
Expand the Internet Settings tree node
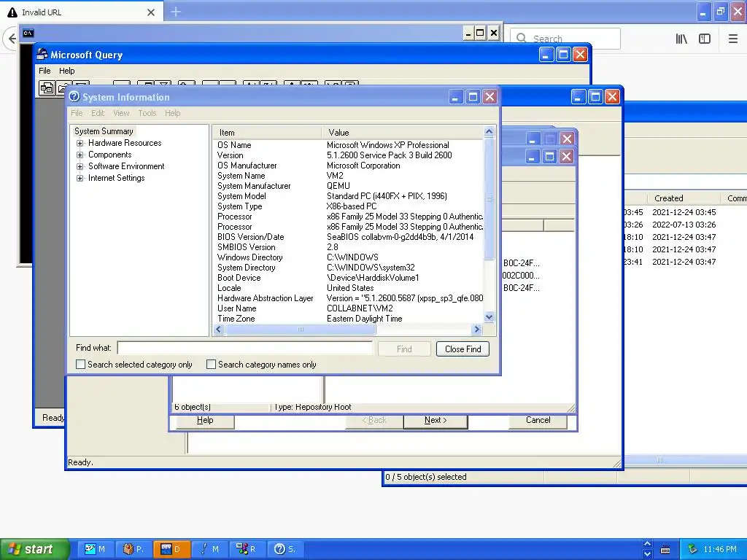coord(80,178)
